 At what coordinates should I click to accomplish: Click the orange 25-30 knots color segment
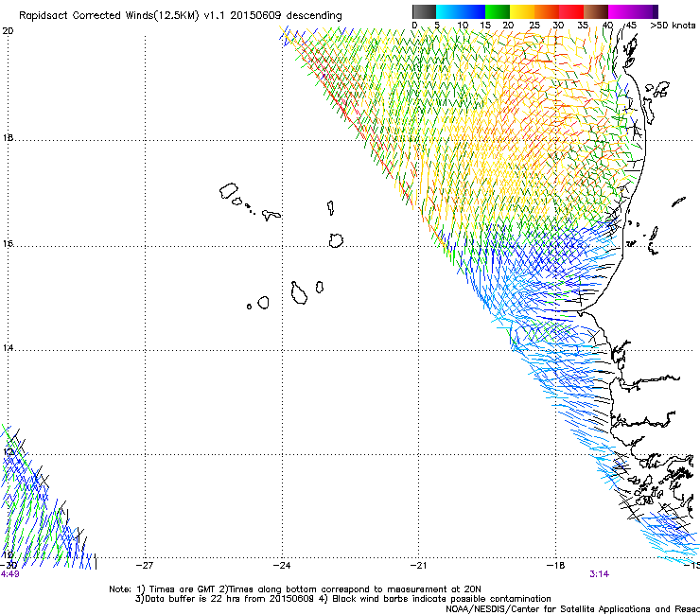coord(547,11)
